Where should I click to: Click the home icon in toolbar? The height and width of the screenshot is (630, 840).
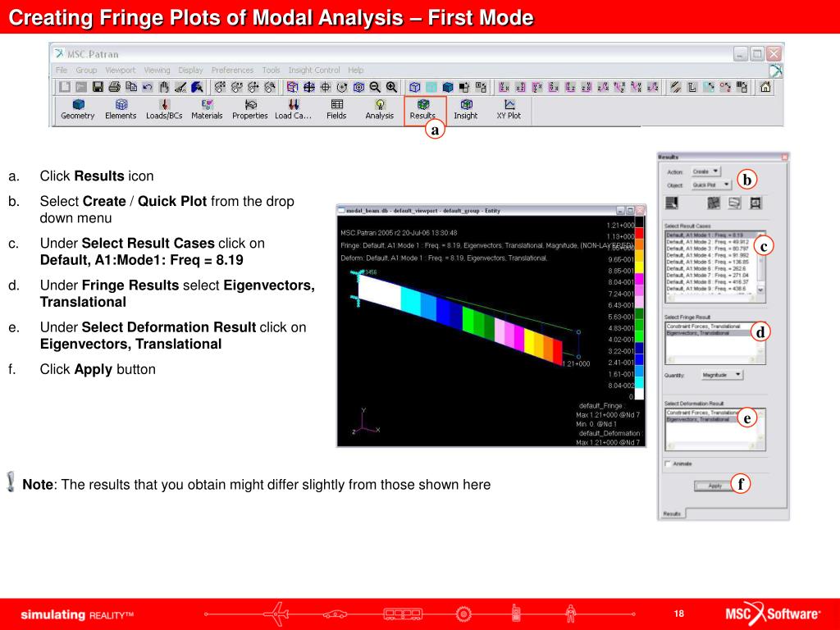(x=765, y=87)
